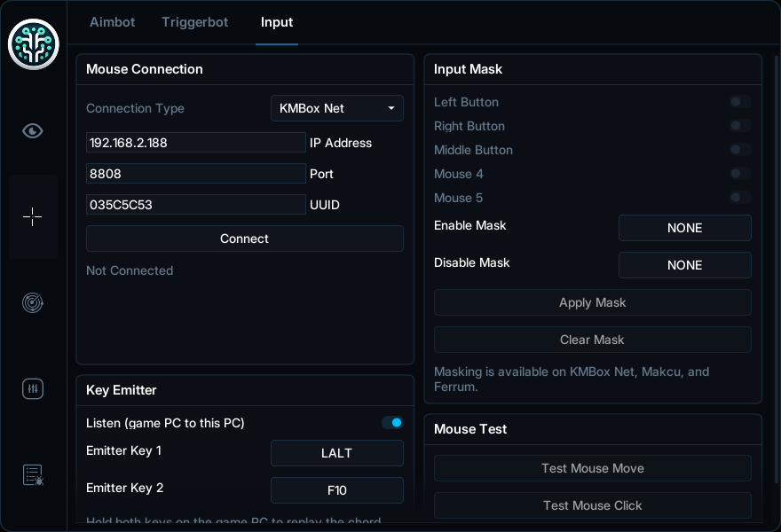Viewport: 781px width, 532px height.
Task: Switch to the Aimbot tab
Action: click(x=112, y=22)
